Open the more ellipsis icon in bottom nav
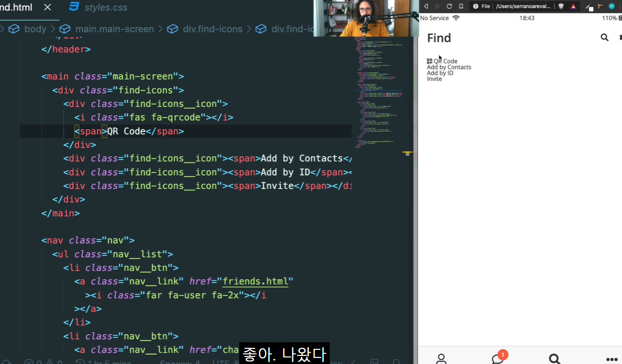Screen dimensions: 622x364 (x=611, y=359)
